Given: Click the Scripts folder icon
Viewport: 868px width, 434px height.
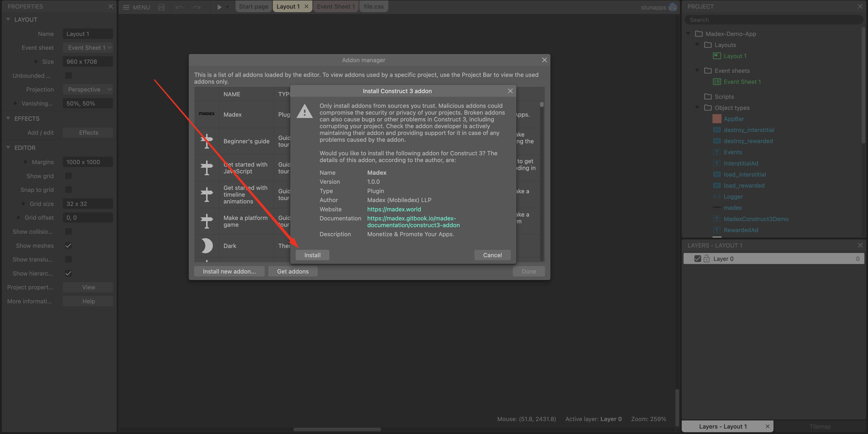Looking at the screenshot, I should click(708, 97).
